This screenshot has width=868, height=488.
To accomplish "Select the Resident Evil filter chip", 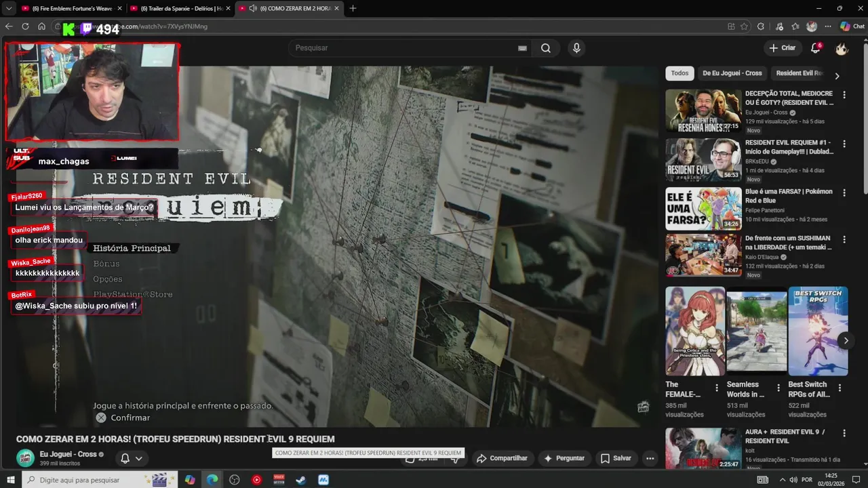I will (x=799, y=73).
